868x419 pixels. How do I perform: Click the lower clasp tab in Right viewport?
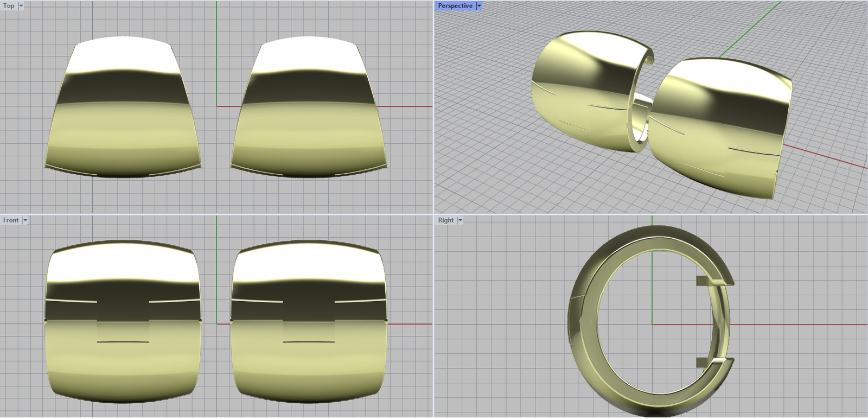pos(703,362)
